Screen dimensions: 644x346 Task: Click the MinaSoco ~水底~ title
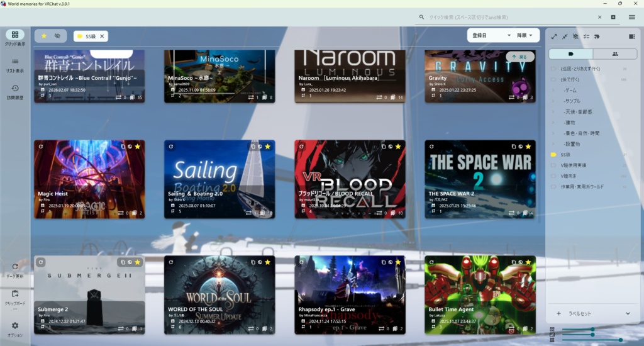tap(190, 77)
